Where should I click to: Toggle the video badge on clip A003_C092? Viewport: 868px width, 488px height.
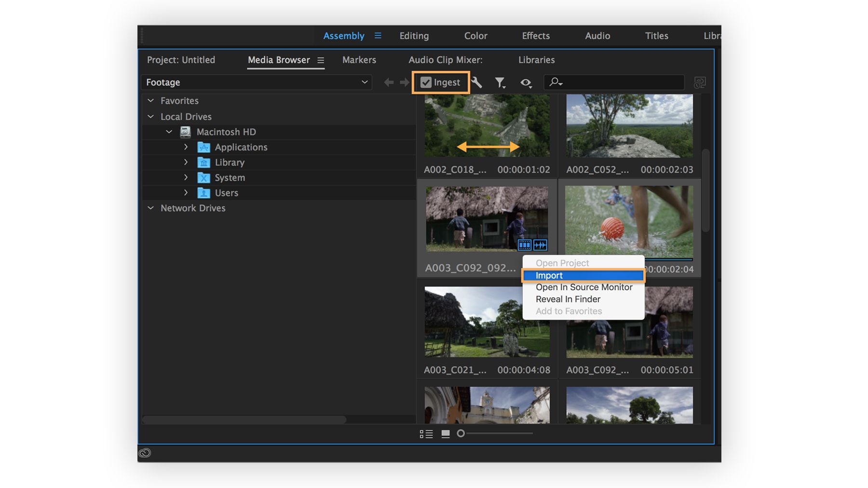(524, 245)
